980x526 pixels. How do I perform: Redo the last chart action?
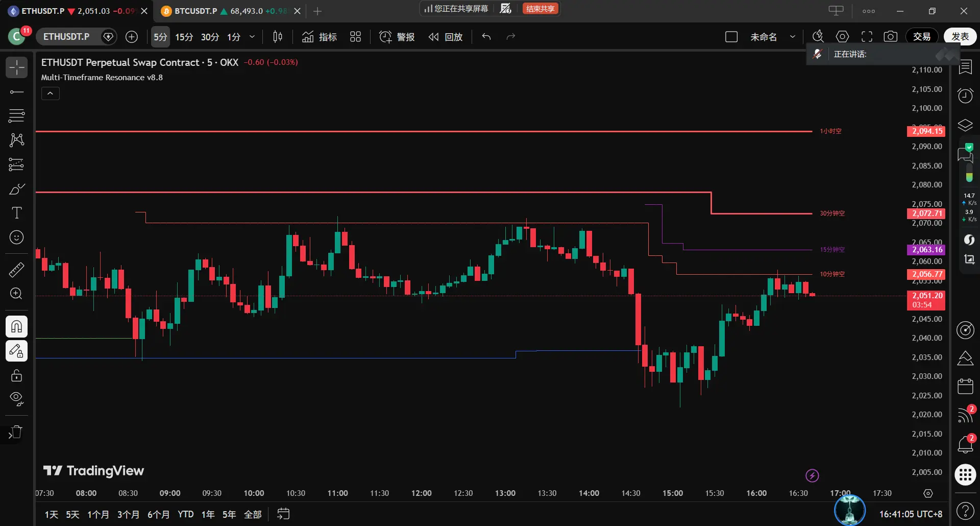click(x=511, y=37)
